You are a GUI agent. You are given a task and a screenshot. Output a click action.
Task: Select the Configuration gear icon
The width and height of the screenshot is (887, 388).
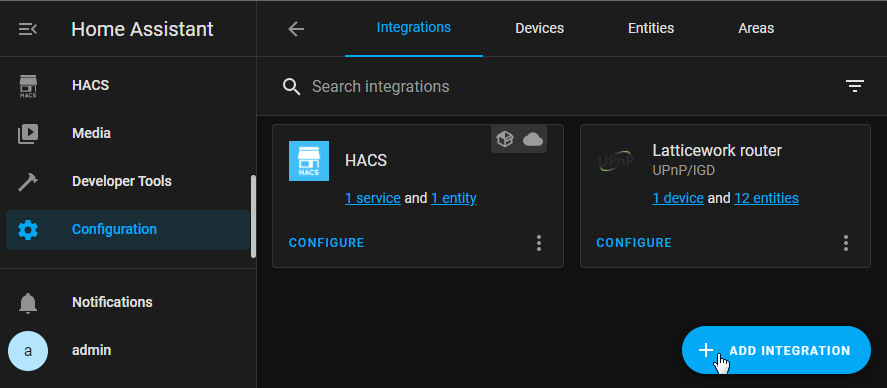(28, 230)
